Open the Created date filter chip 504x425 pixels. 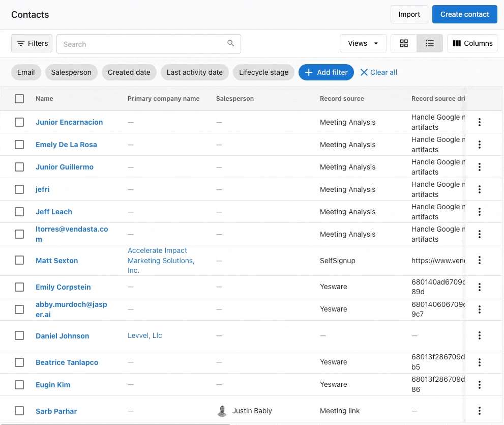(129, 72)
